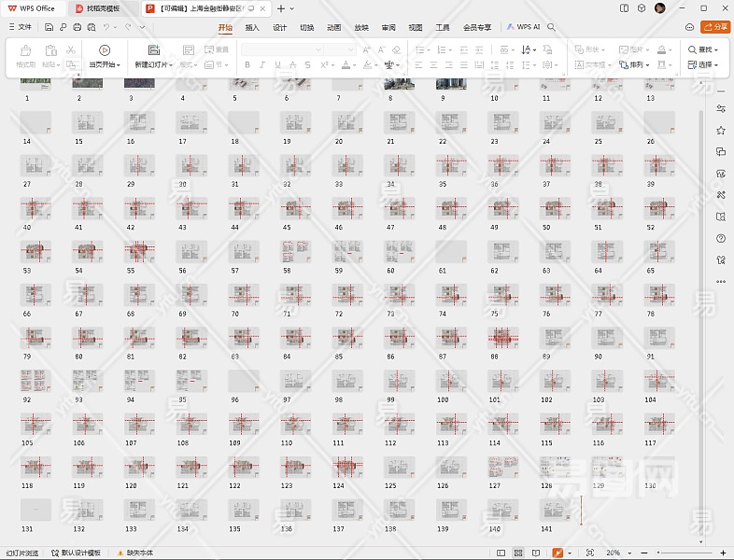Click the 缺失字体 missing fonts warning
The height and width of the screenshot is (560, 734).
[x=135, y=553]
